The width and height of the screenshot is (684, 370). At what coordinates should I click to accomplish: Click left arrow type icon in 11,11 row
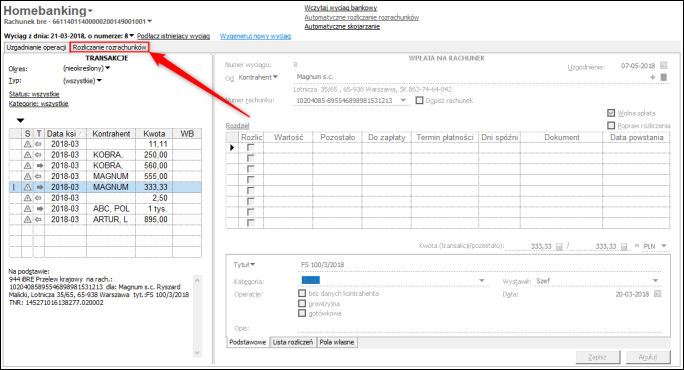tap(38, 144)
